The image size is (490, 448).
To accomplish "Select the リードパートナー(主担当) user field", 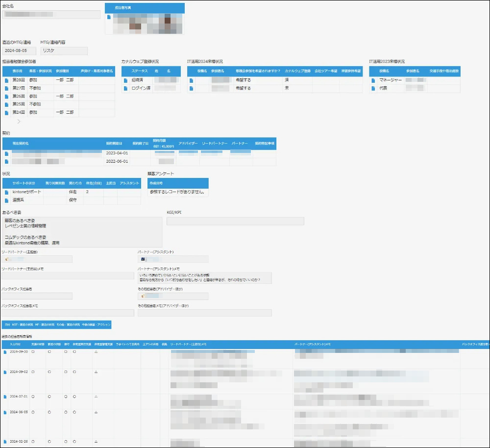I will click(x=37, y=259).
